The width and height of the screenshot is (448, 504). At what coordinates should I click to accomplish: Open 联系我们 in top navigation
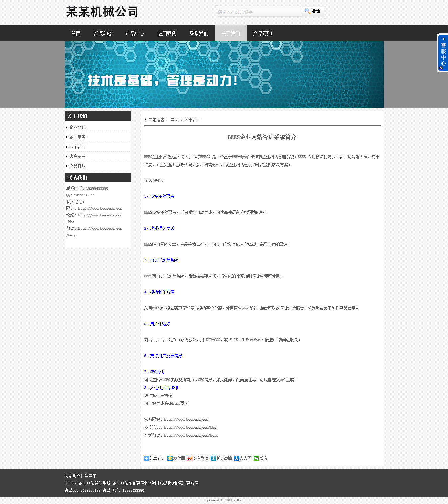click(x=199, y=33)
